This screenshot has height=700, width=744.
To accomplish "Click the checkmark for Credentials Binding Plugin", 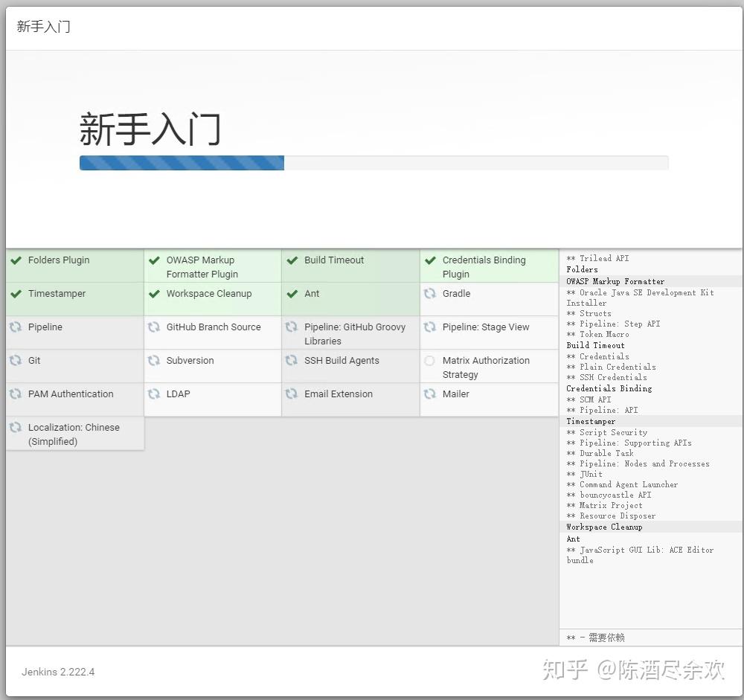I will (429, 260).
